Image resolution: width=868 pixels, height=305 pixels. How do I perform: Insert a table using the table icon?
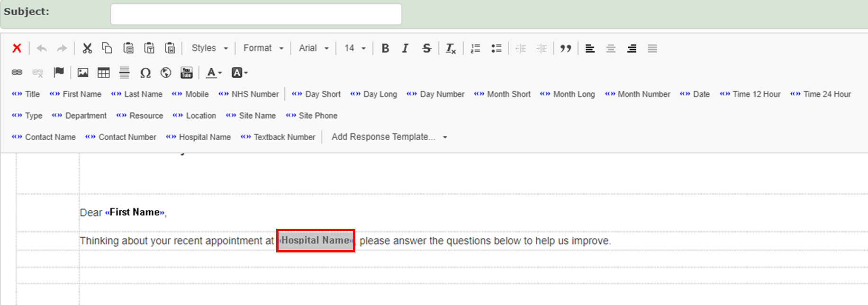103,72
